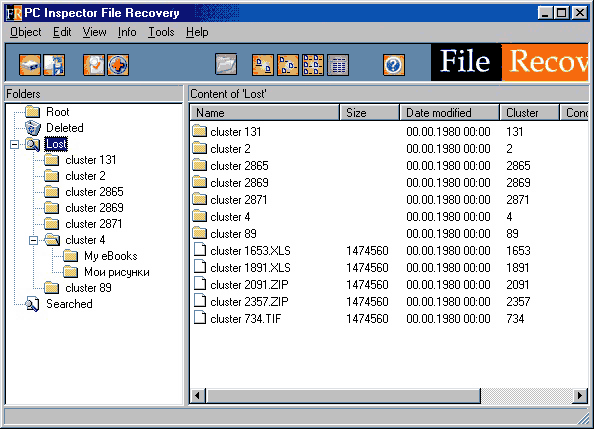Click the Searched magnifier icon in tree
The height and width of the screenshot is (429, 594).
click(32, 304)
